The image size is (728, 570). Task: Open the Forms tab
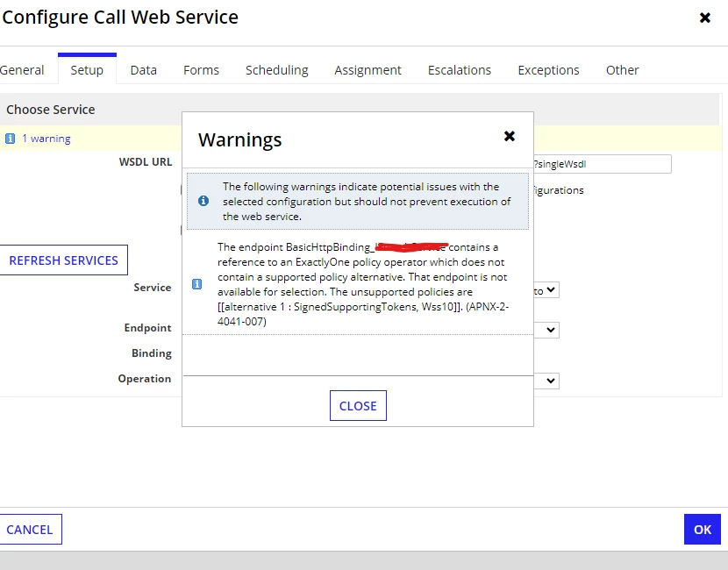[201, 70]
